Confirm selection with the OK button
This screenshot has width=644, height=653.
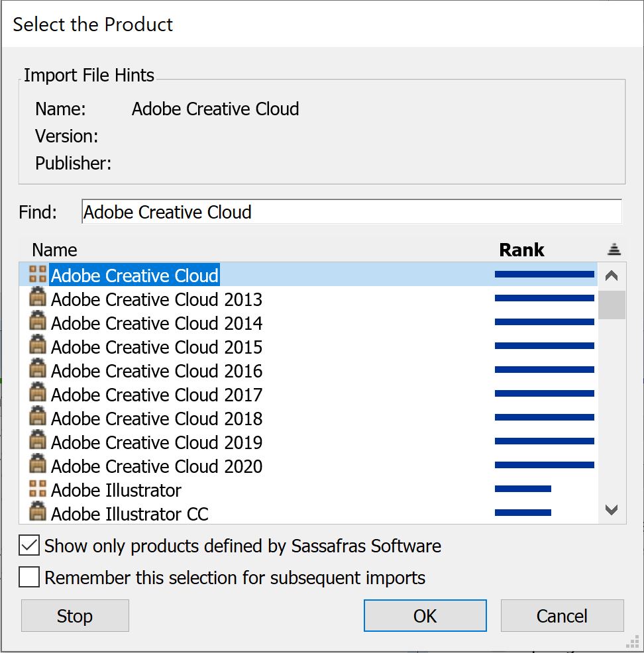[425, 616]
